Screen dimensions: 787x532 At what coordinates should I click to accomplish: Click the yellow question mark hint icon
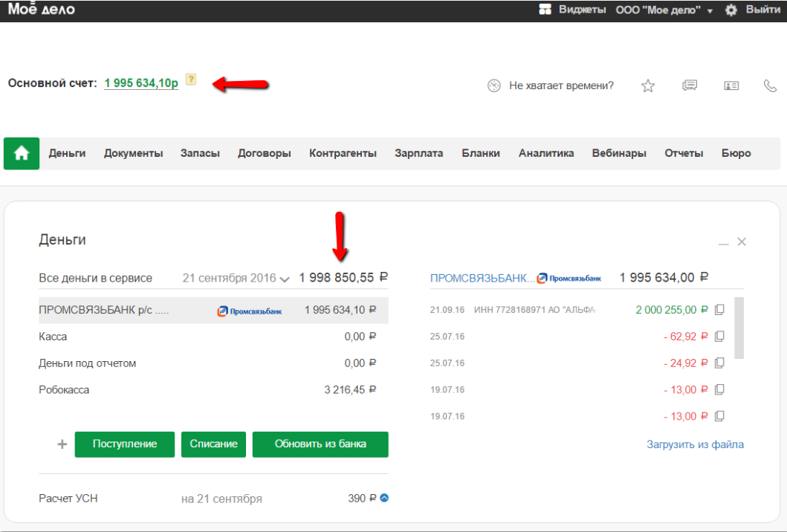[191, 80]
